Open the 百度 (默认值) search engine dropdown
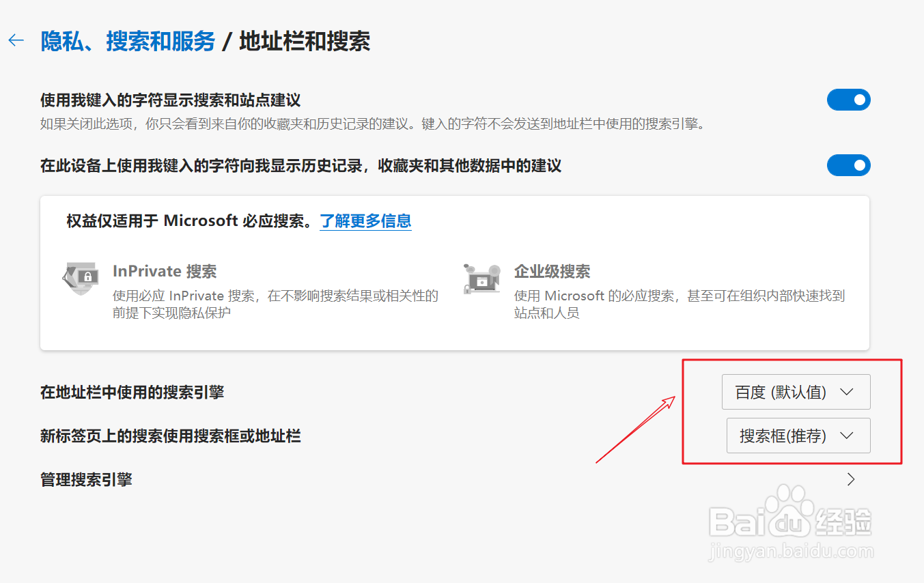Viewport: 924px width, 583px height. [796, 392]
